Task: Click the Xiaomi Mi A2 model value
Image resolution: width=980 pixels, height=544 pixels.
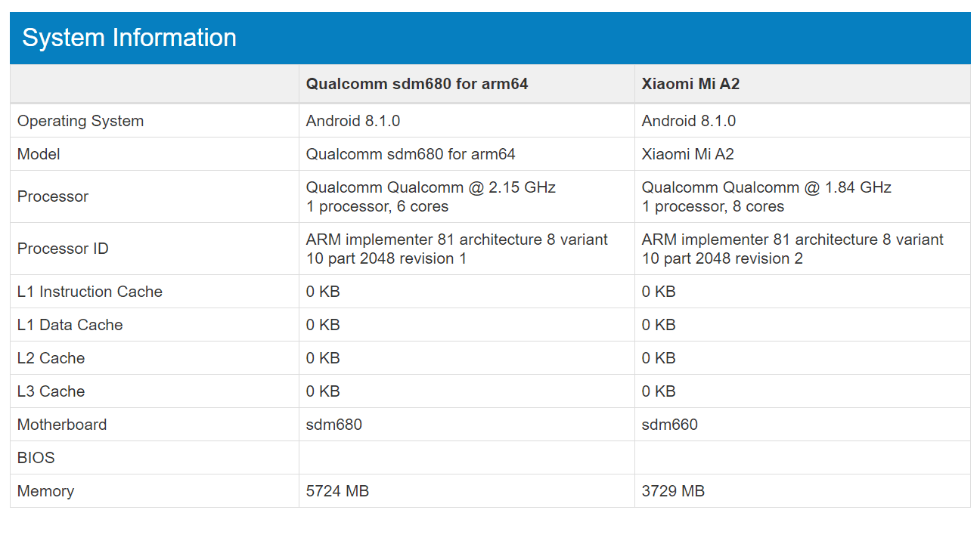Action: [x=688, y=154]
